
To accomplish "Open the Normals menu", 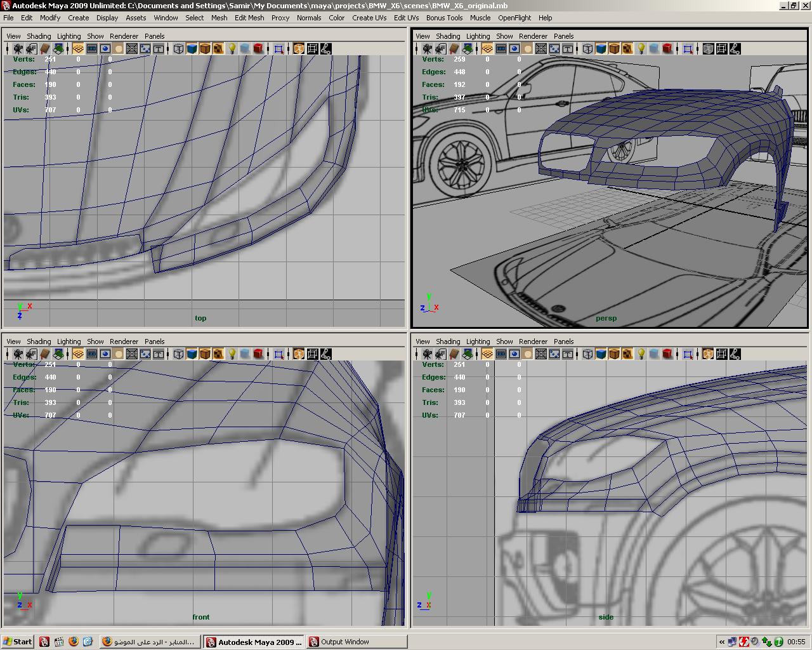I will pos(309,18).
